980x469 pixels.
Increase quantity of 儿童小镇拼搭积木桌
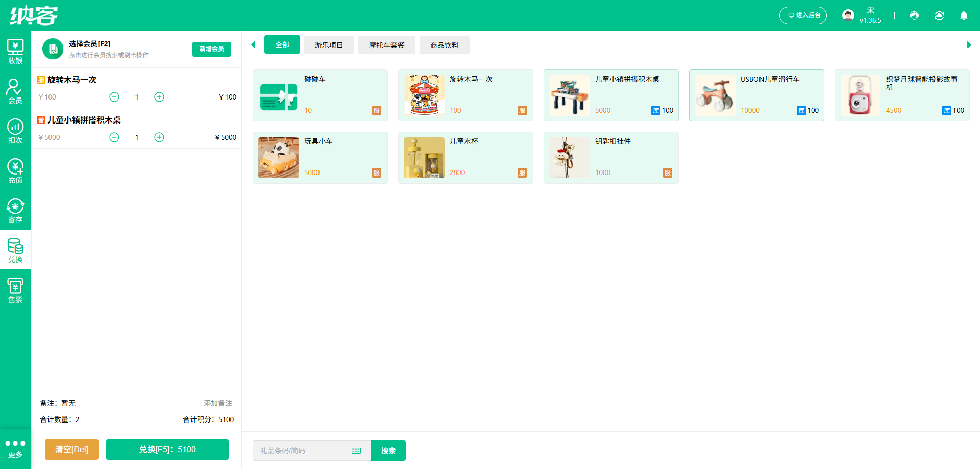coord(159,137)
